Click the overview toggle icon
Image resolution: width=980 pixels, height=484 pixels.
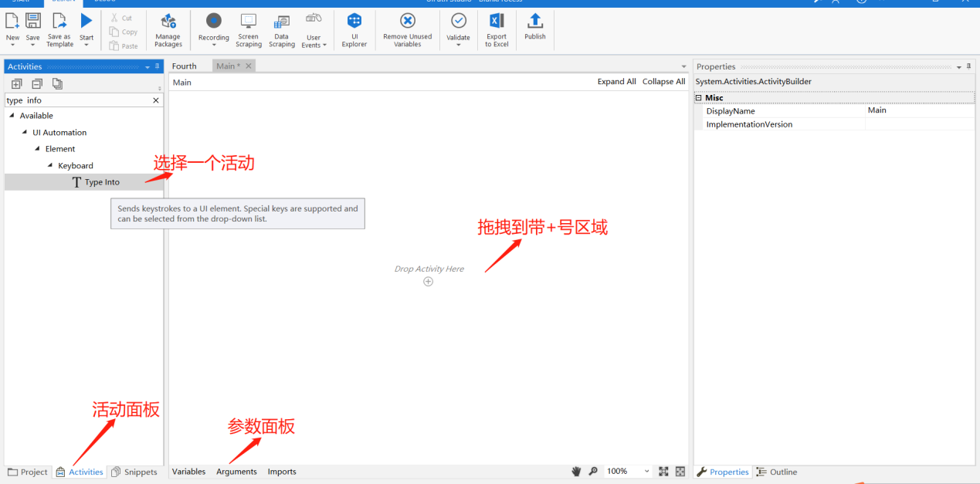tap(680, 471)
